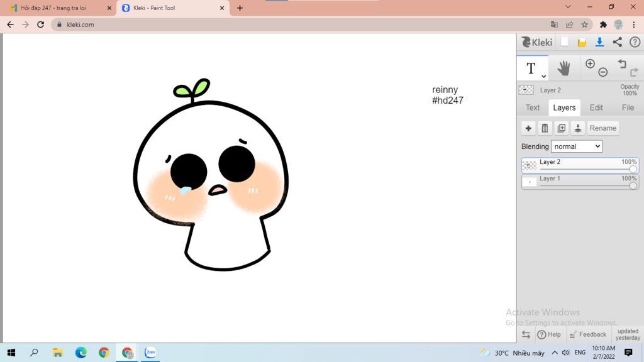Screen dimensions: 644x362
Task: Create a new blank image
Action: (x=565, y=42)
